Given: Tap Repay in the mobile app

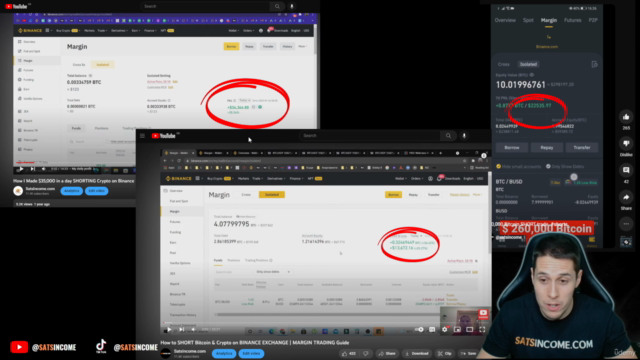Looking at the screenshot, I should coord(547,147).
